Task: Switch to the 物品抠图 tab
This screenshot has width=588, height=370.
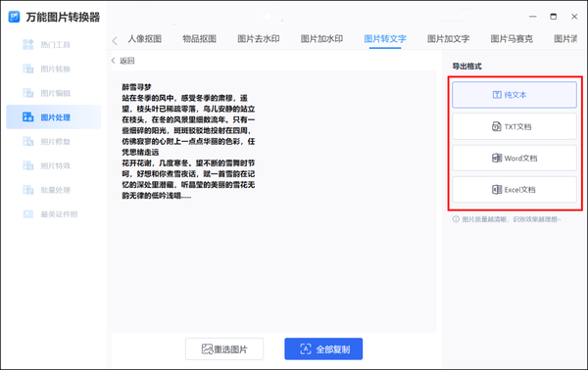Action: [x=200, y=39]
